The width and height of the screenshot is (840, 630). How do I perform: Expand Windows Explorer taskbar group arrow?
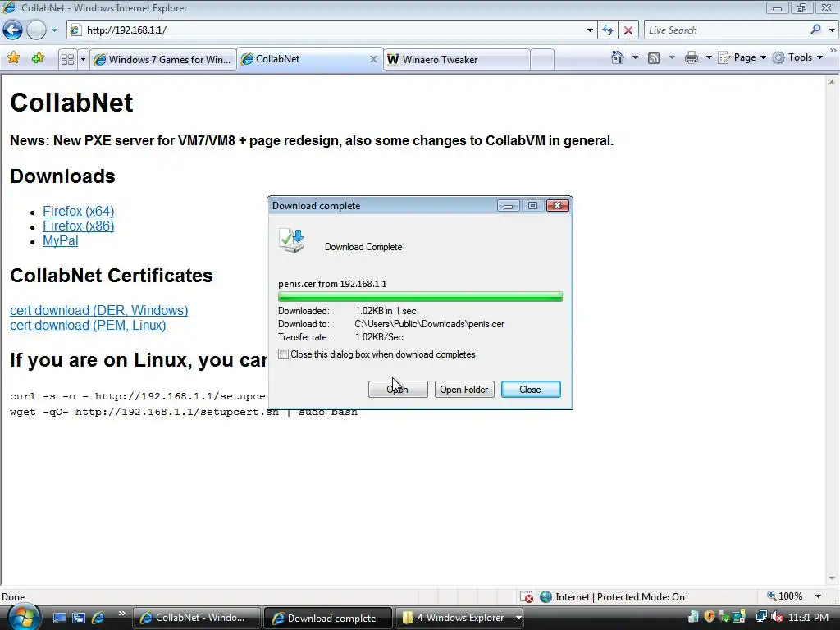518,618
